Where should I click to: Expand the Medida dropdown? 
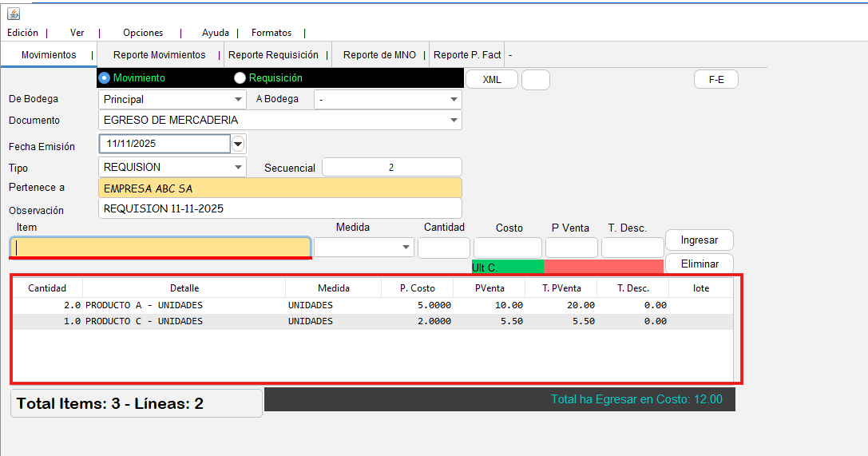coord(406,248)
